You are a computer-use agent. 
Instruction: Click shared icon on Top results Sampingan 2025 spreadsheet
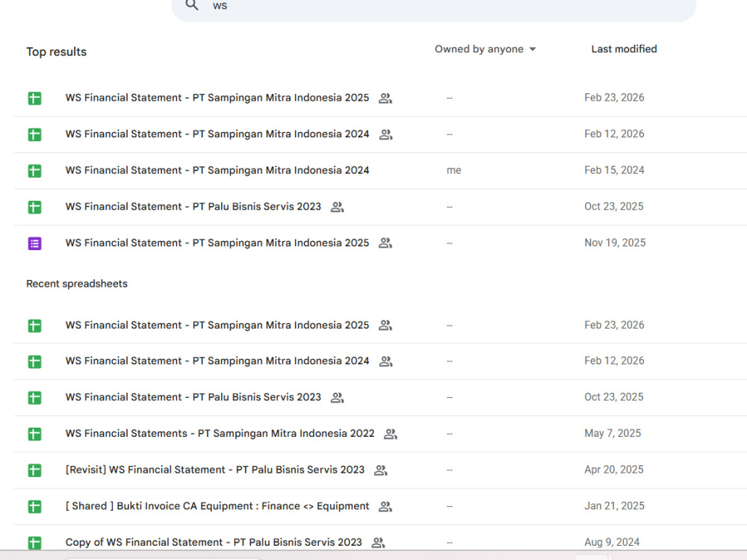pos(385,98)
